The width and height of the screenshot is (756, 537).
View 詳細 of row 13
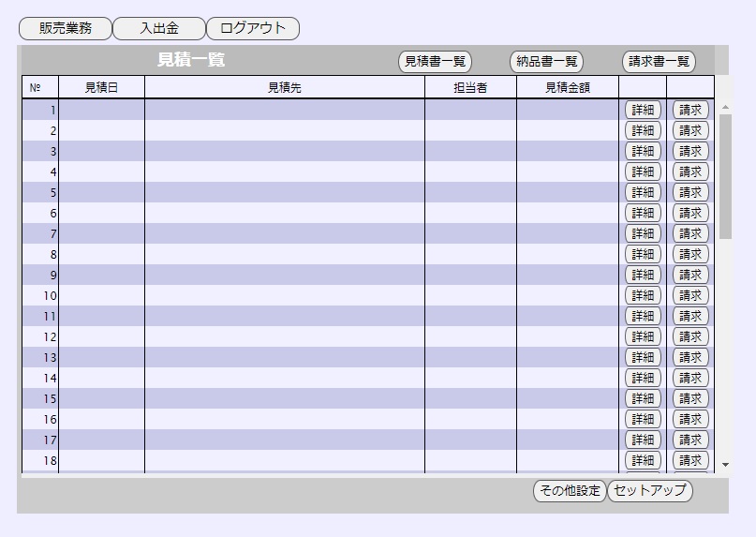point(643,357)
